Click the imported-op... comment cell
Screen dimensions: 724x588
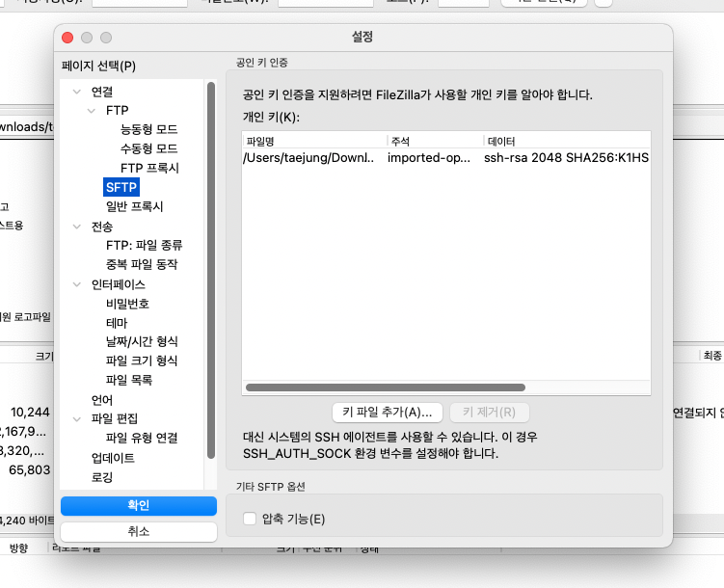[x=429, y=158]
